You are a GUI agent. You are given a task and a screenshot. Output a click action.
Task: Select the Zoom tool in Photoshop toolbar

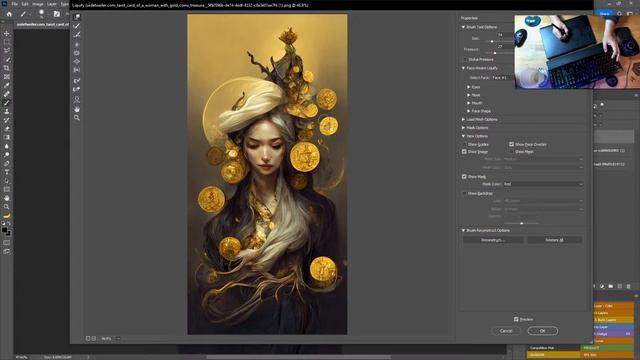7,207
